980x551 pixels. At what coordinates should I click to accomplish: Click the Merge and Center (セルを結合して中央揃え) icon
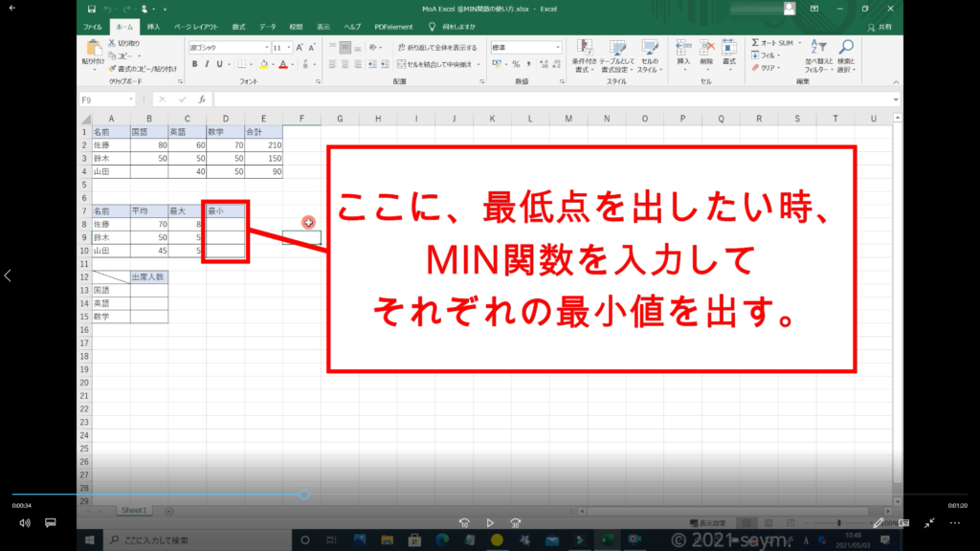pyautogui.click(x=399, y=64)
